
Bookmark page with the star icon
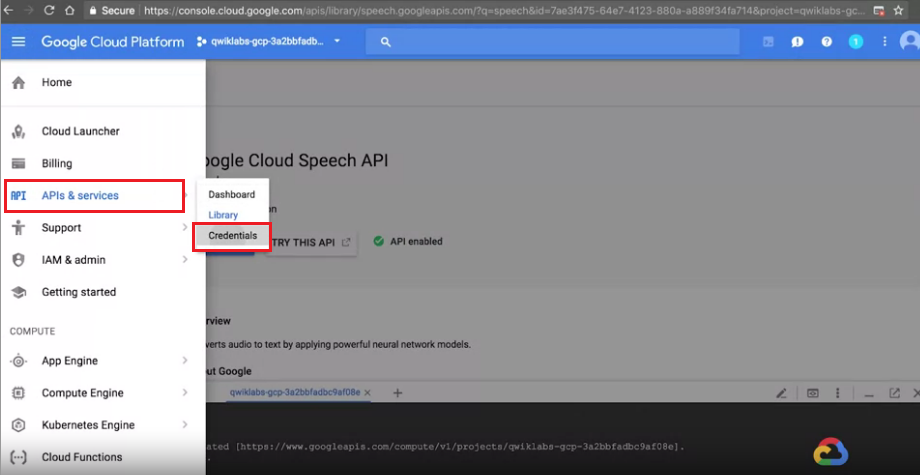point(898,10)
